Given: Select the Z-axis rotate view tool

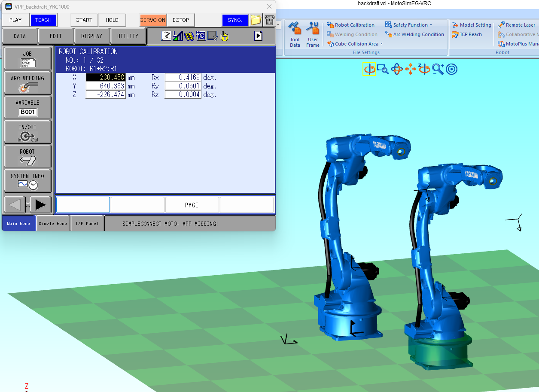Looking at the screenshot, I should [424, 69].
